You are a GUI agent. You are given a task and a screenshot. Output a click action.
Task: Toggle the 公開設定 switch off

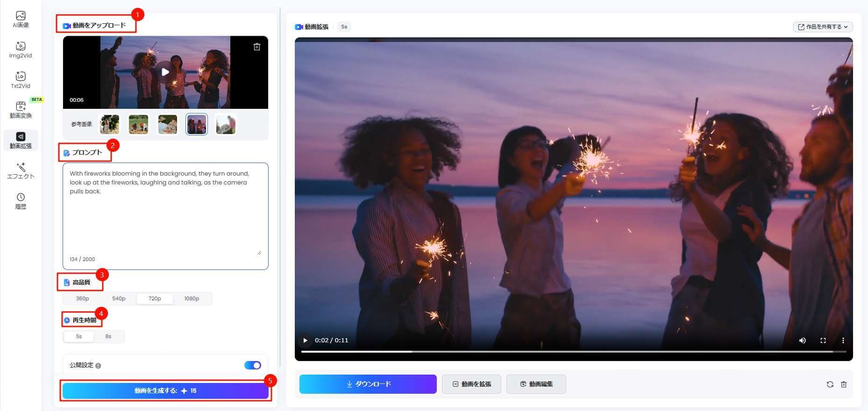click(x=252, y=365)
